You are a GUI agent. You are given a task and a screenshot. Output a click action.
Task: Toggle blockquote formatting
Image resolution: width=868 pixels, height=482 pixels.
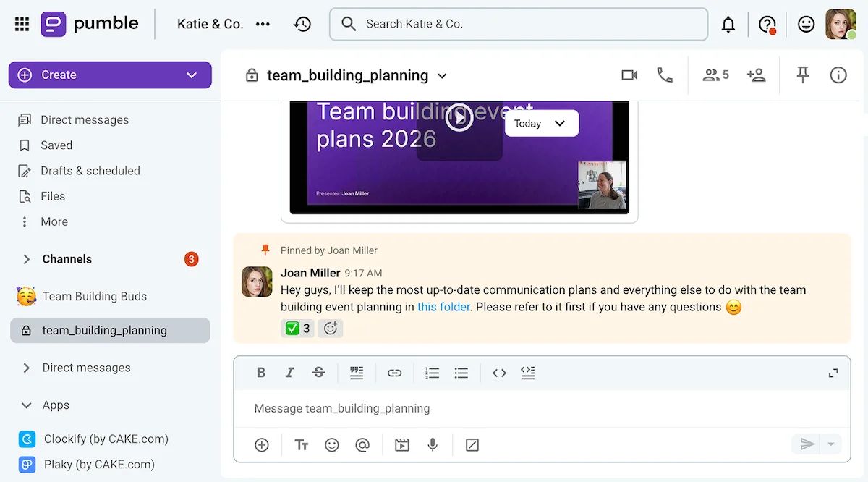[356, 373]
